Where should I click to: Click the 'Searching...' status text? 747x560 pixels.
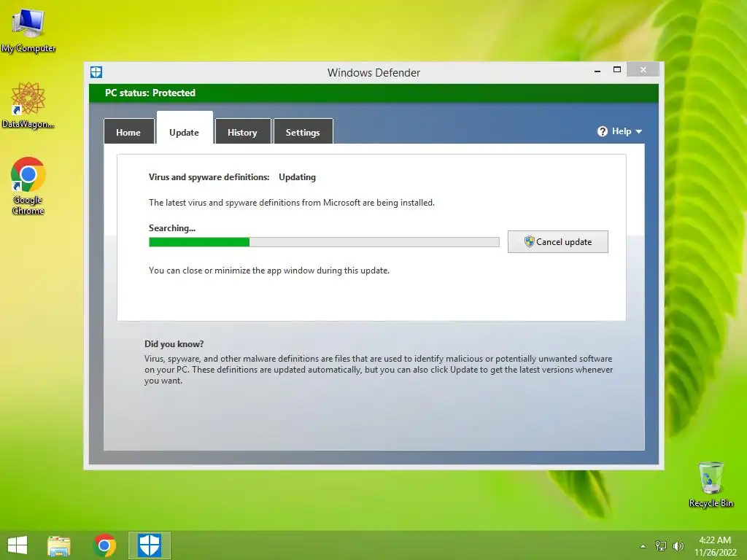click(x=172, y=228)
